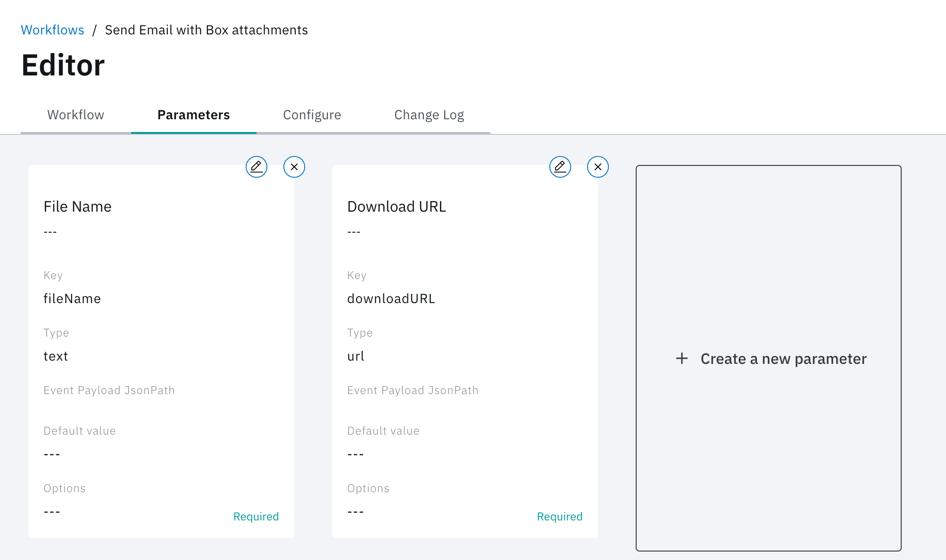Screen dimensions: 946x560
Task: Click the fileName key input field
Action: point(72,298)
